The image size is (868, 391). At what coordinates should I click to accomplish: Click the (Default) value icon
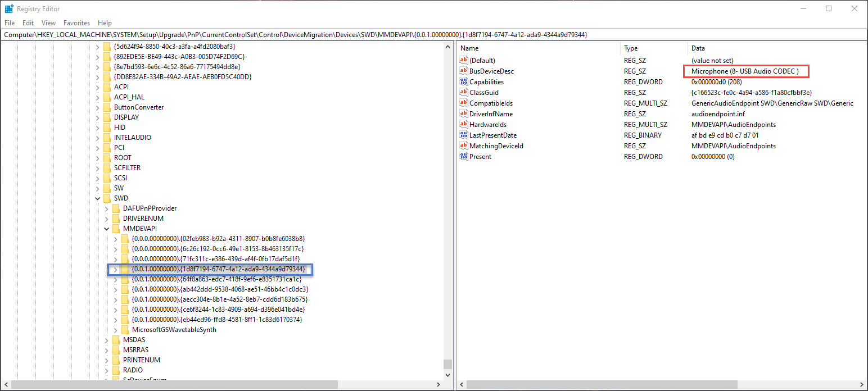(x=464, y=61)
